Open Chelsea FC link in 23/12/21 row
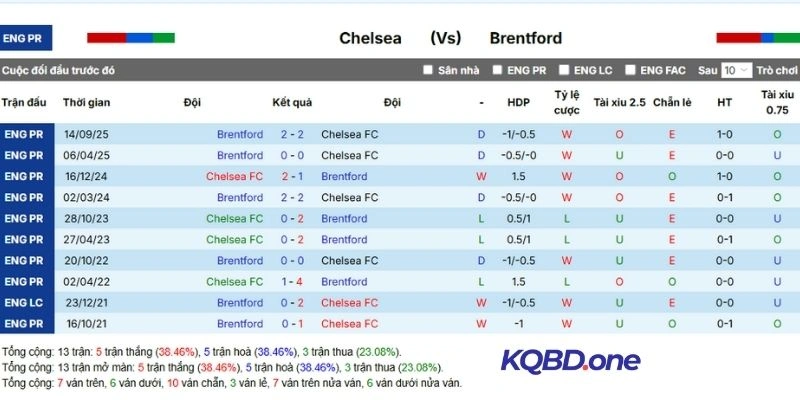Screen dimensions: 800x400 (x=349, y=302)
